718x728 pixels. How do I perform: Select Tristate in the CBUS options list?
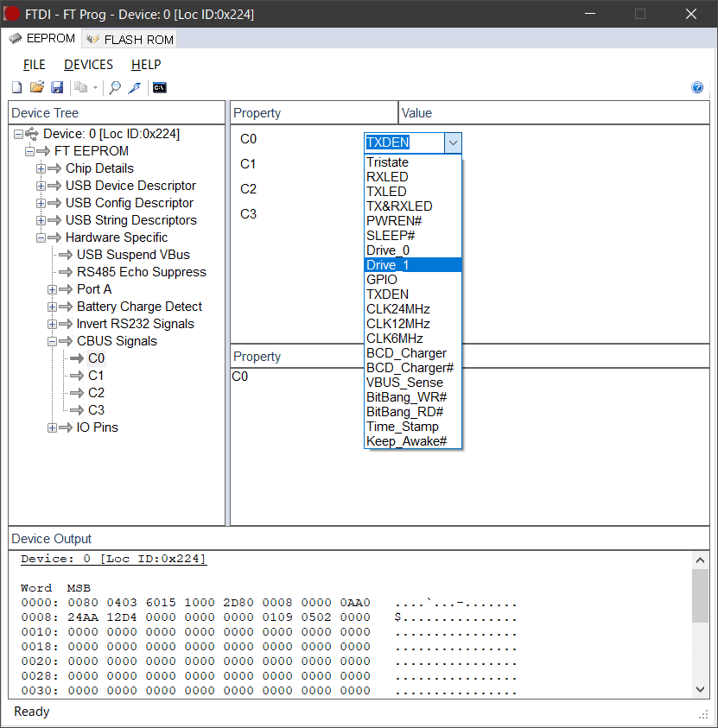click(x=387, y=162)
